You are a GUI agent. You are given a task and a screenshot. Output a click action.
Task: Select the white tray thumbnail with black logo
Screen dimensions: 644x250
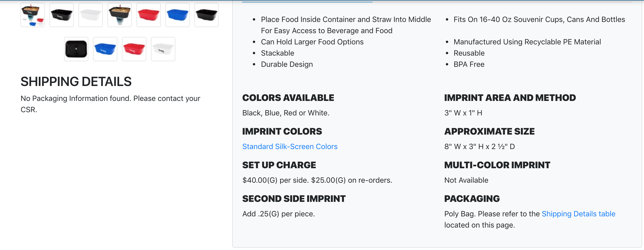pyautogui.click(x=163, y=49)
